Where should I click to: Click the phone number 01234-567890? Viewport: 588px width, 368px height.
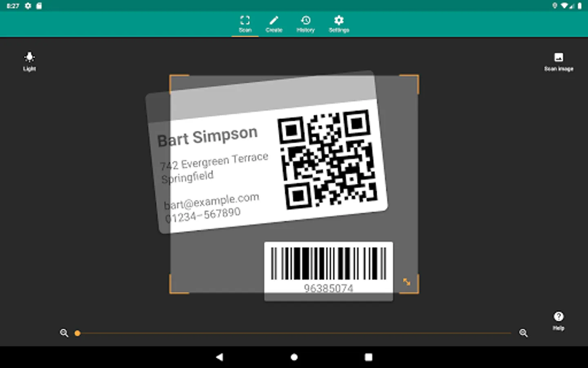tap(203, 215)
